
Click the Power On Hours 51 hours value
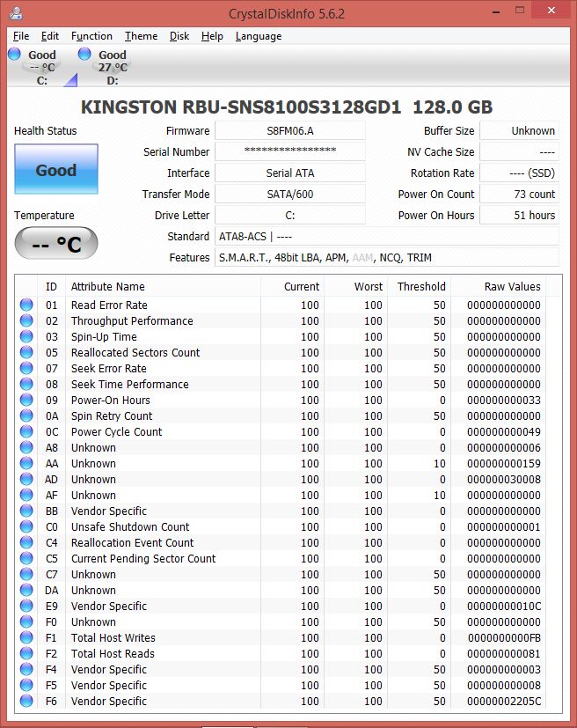(x=519, y=215)
